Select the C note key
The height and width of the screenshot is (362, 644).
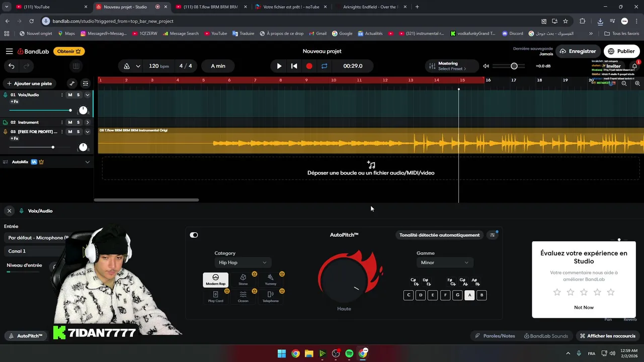(x=409, y=295)
